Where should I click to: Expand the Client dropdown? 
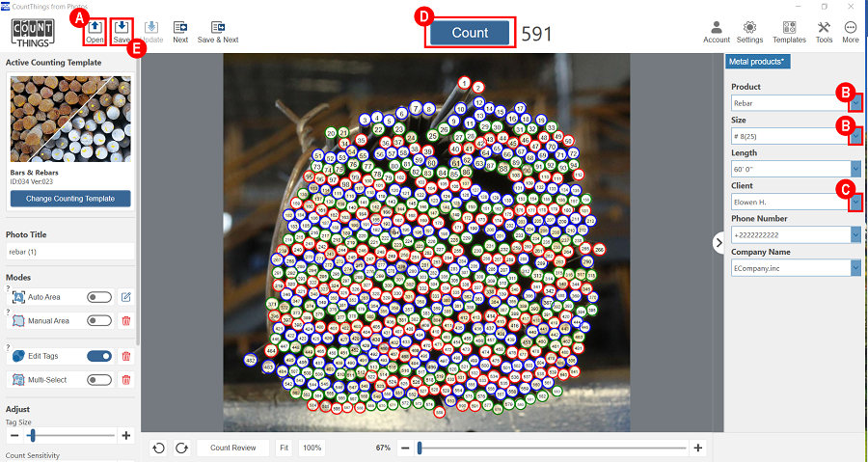855,202
